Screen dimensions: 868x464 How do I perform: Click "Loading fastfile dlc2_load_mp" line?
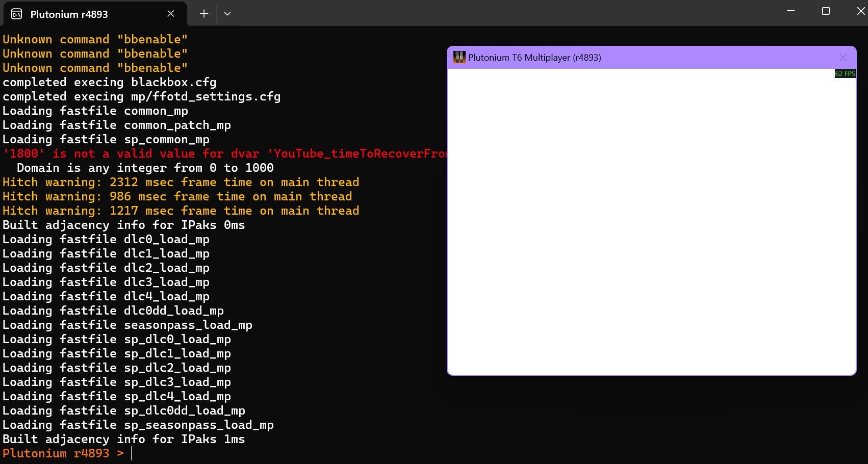[x=106, y=268]
